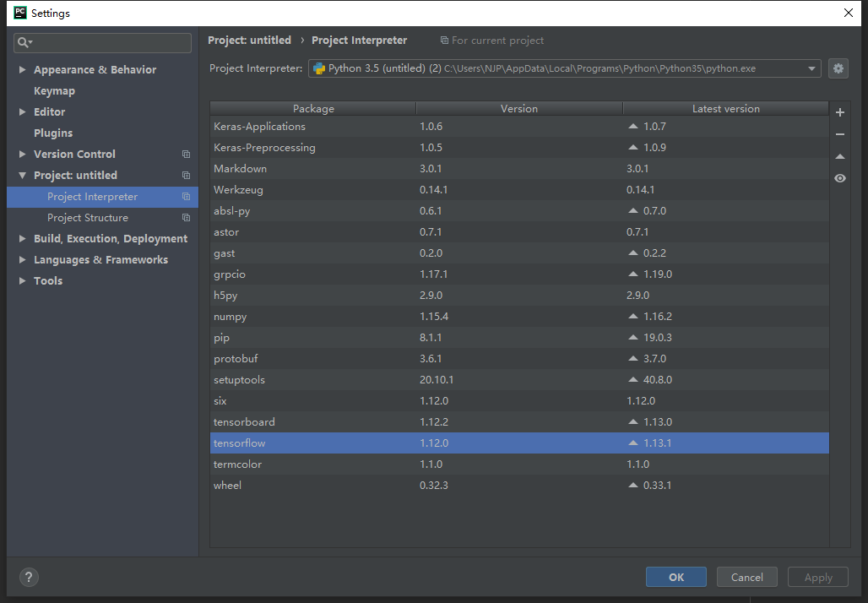Click upgrade arrow next to setuptools 40.8.0

tap(632, 379)
